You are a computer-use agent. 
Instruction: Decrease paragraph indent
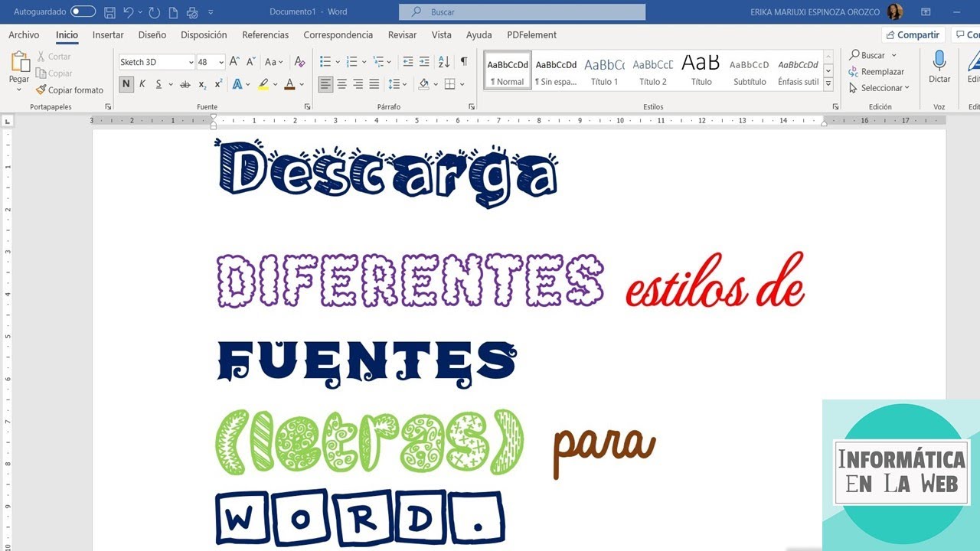[407, 62]
